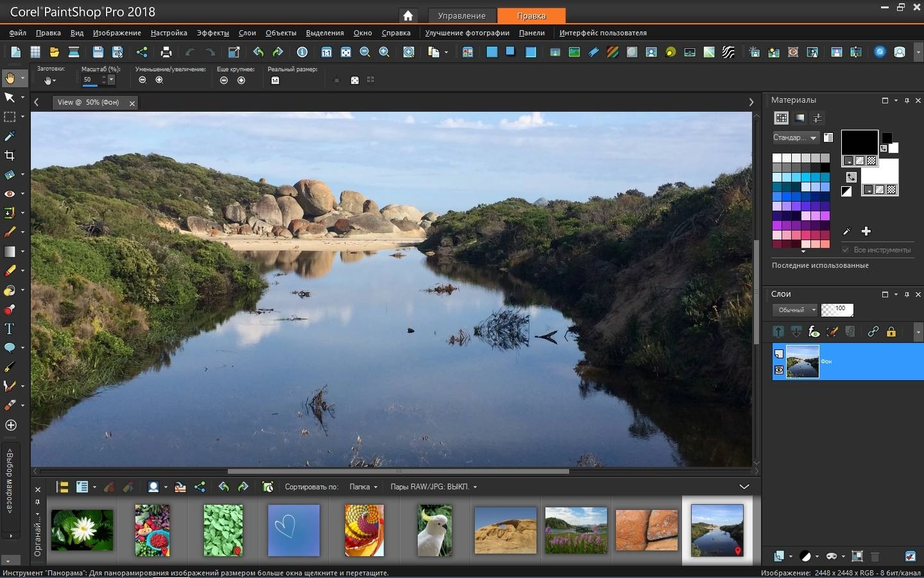
Task: Select the Red Eye tool
Action: click(x=10, y=194)
